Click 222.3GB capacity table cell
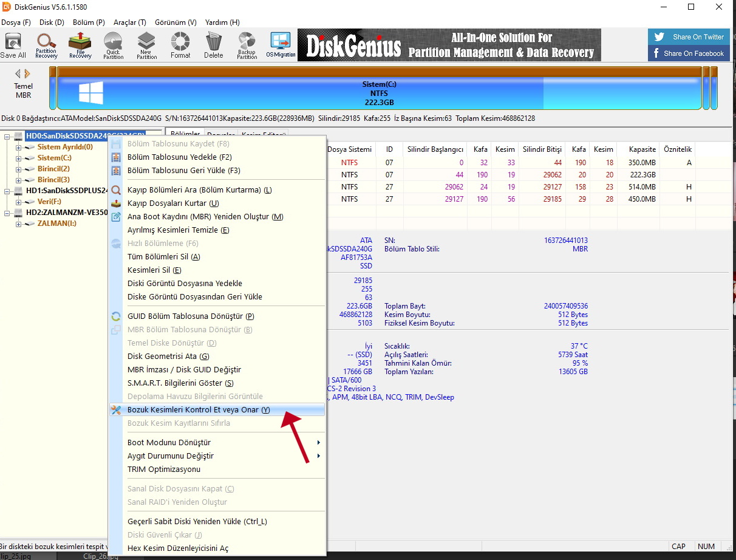 tap(643, 175)
